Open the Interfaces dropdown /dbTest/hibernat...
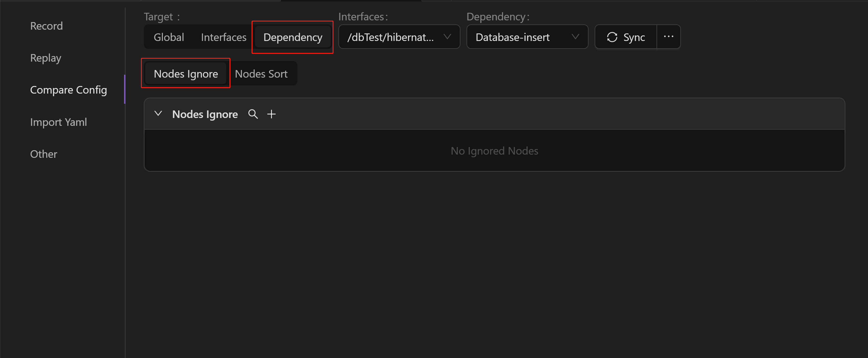Viewport: 868px width, 358px height. pyautogui.click(x=399, y=37)
